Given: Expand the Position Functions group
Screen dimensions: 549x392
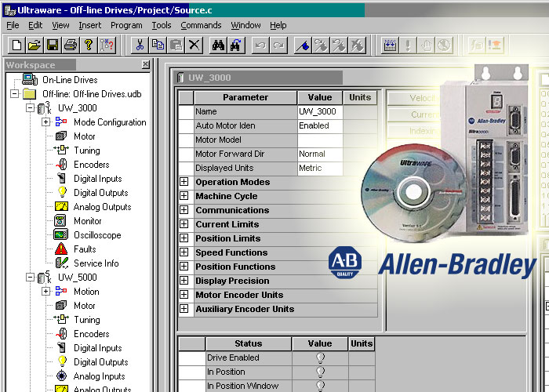Looking at the screenshot, I should (184, 267).
